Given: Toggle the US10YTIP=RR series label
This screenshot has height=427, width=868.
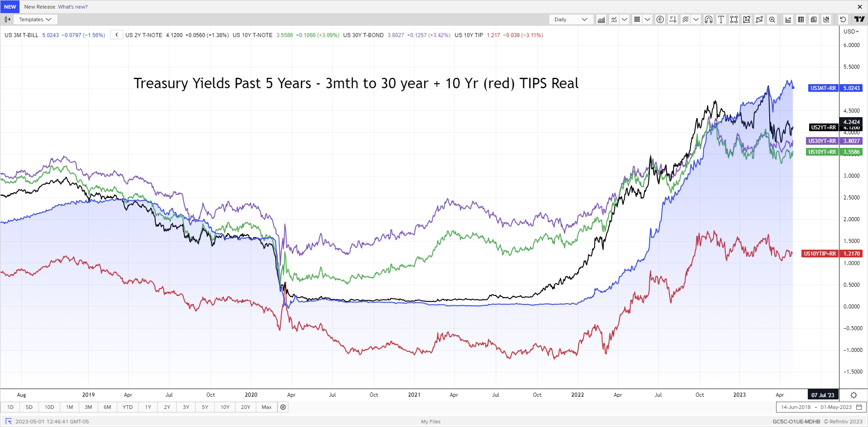Looking at the screenshot, I should tap(820, 254).
